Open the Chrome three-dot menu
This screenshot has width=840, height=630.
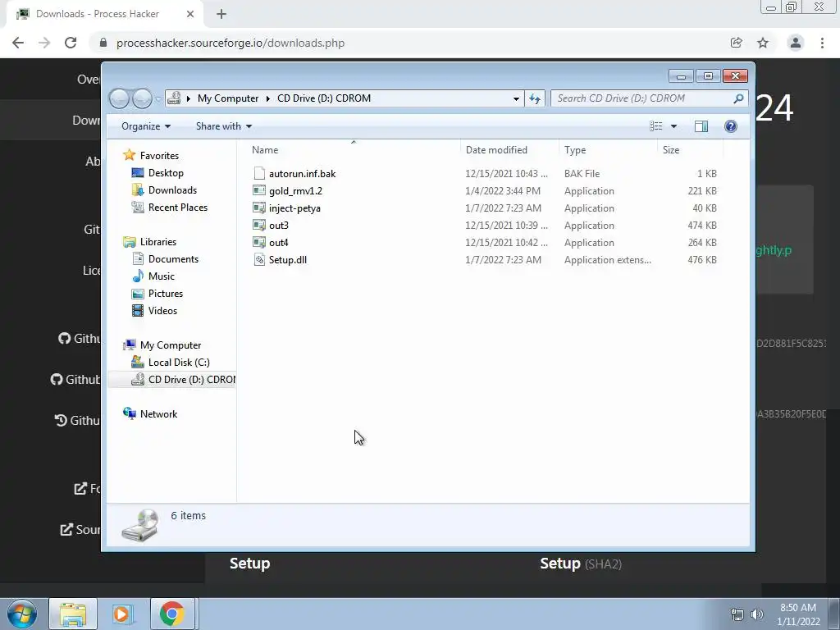click(x=822, y=43)
